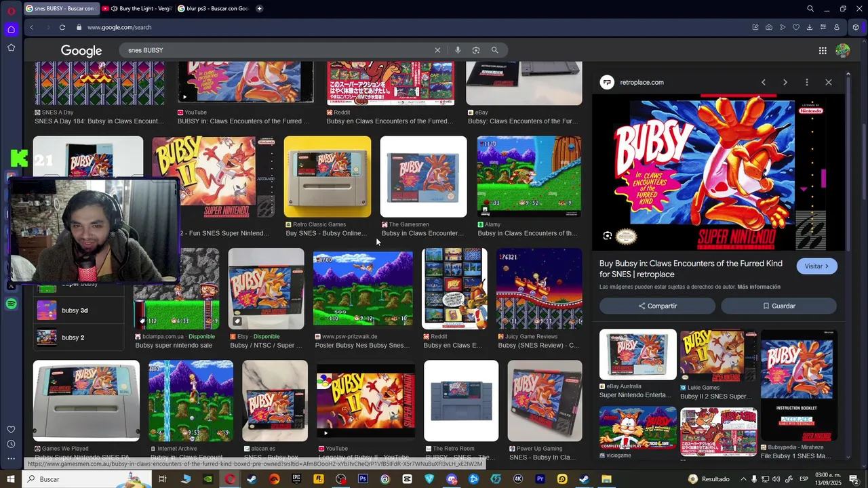Open the Juicy Game Reviews thumbnail

(539, 289)
